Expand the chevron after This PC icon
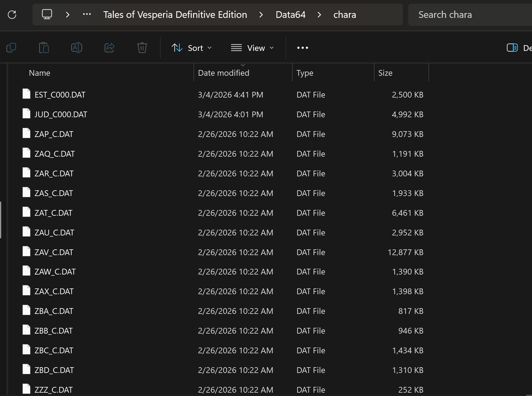532x396 pixels. point(68,15)
